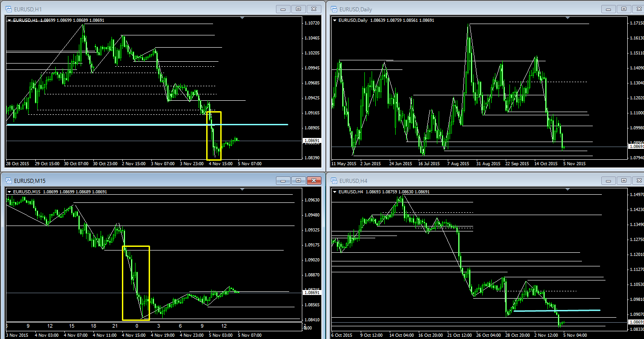
Task: Expand the triangle next to EURUSD,Daily chart label
Action: point(335,20)
